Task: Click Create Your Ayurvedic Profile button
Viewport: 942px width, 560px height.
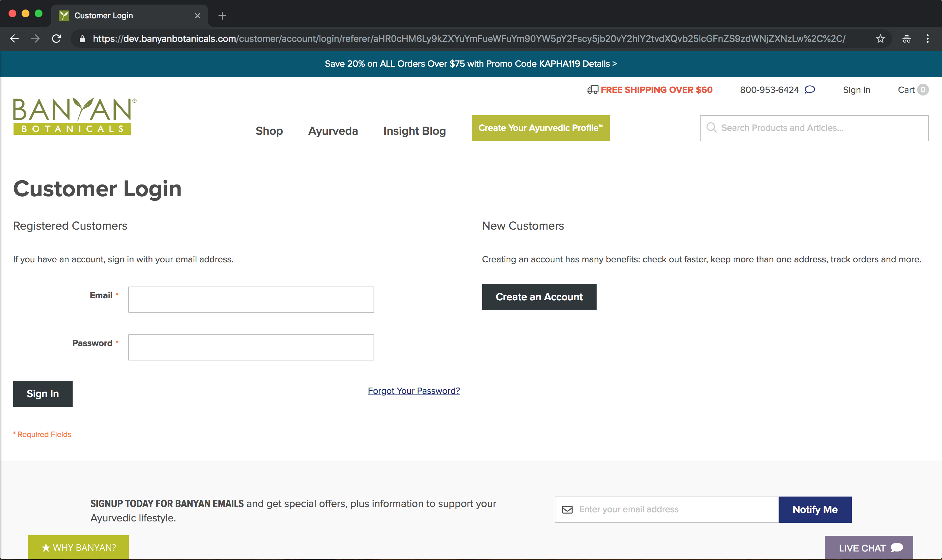Action: point(540,128)
